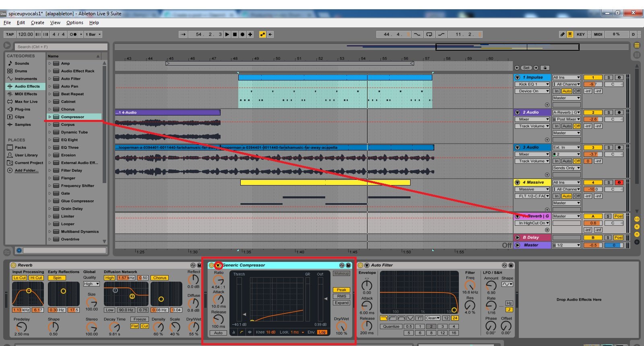Click the browser Search field
This screenshot has width=644, height=346.
[x=61, y=47]
